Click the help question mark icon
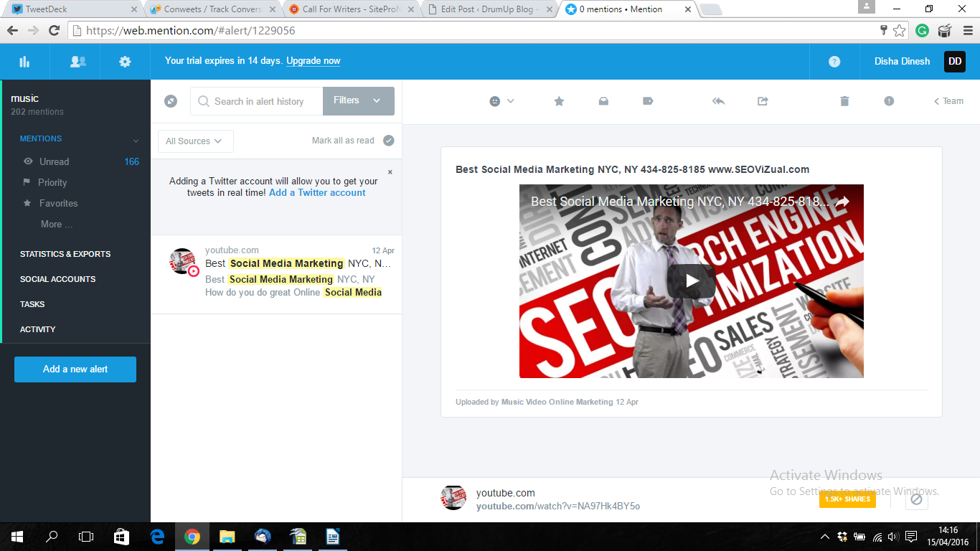This screenshot has height=551, width=980. 834,62
